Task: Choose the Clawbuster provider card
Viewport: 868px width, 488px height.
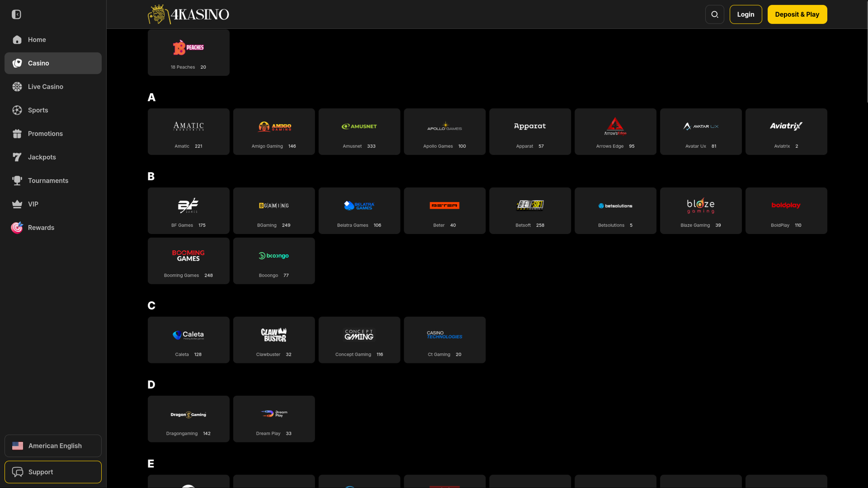Action: (x=274, y=340)
